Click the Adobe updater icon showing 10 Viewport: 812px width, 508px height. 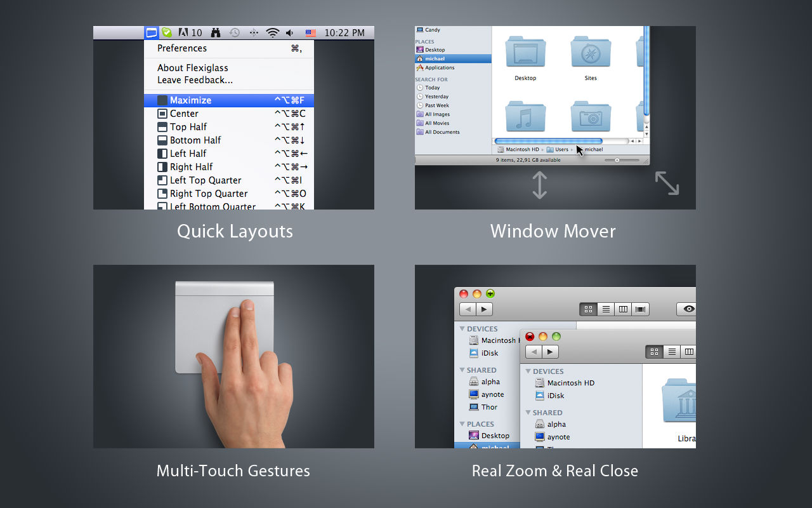190,32
